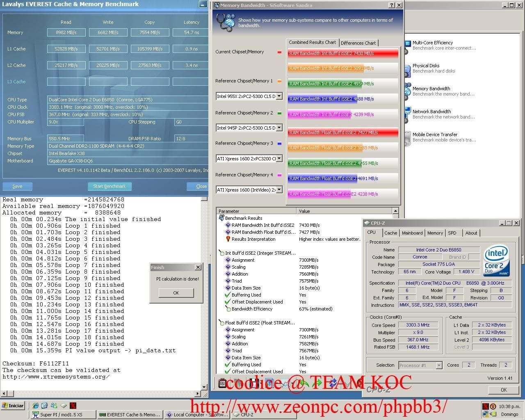525x420 pixels.
Task: Click the Intel Core 2 Duo logo in CPU-Z
Action: click(497, 261)
